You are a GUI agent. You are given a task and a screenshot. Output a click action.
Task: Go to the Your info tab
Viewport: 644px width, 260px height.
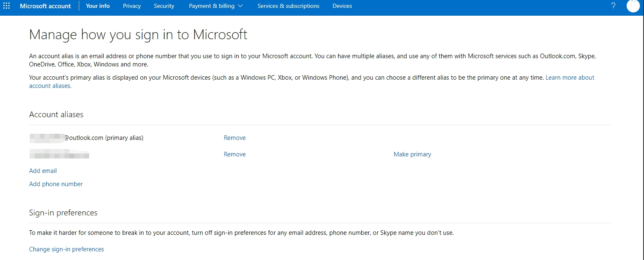[98, 6]
